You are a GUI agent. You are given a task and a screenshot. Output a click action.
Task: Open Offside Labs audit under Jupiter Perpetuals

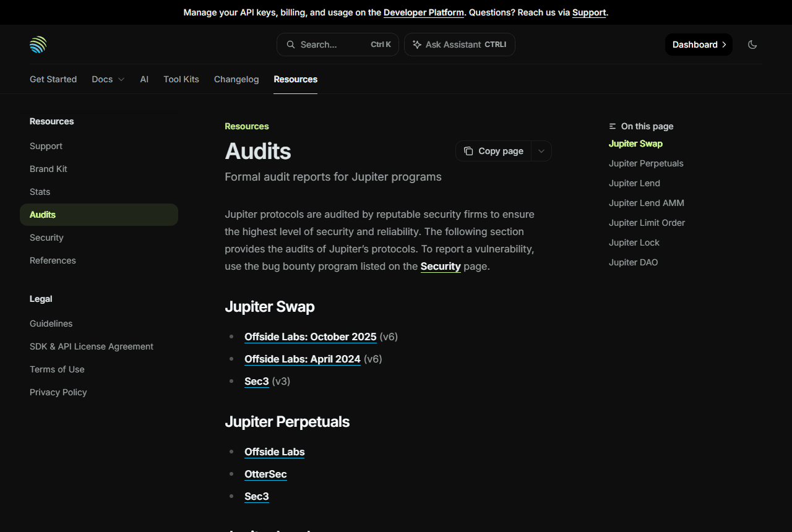275,452
